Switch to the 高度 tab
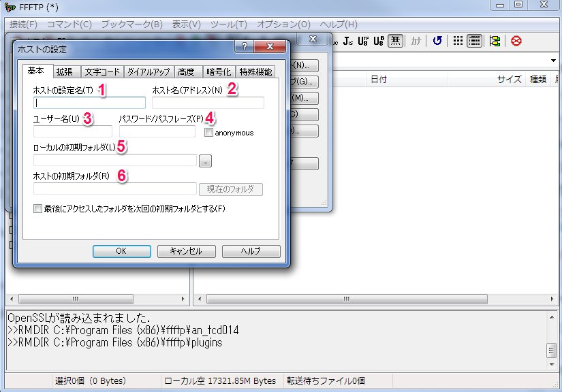The width and height of the screenshot is (562, 392). click(x=188, y=72)
